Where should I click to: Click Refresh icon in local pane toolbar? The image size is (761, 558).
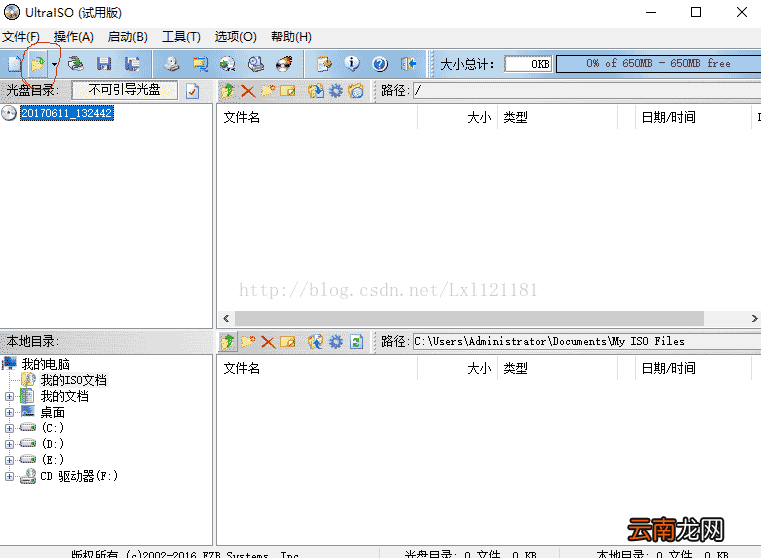tap(356, 342)
